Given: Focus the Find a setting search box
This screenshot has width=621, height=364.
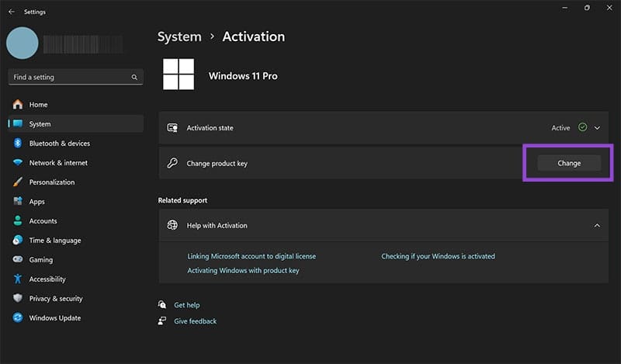Looking at the screenshot, I should pyautogui.click(x=75, y=78).
